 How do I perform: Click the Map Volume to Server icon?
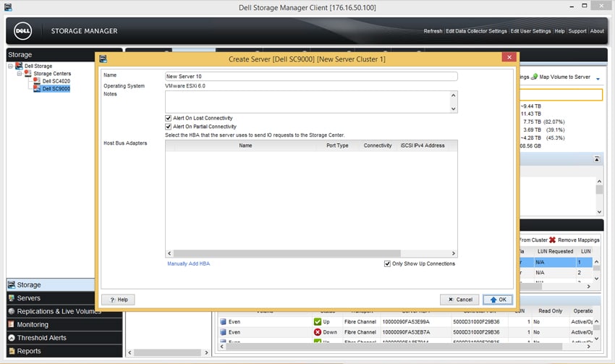534,77
